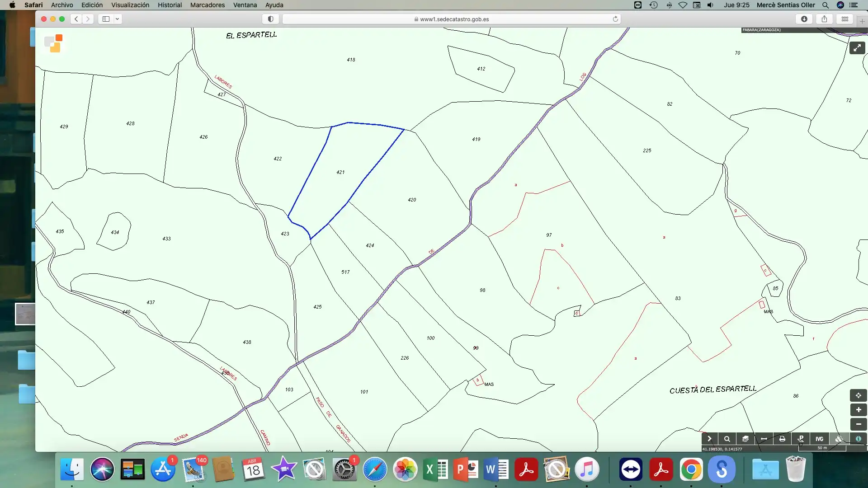Open a new tab with plus button
The image size is (868, 488).
click(862, 21)
